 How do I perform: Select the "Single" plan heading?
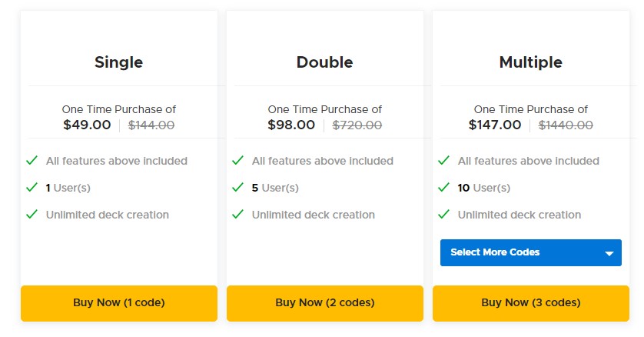pyautogui.click(x=118, y=62)
